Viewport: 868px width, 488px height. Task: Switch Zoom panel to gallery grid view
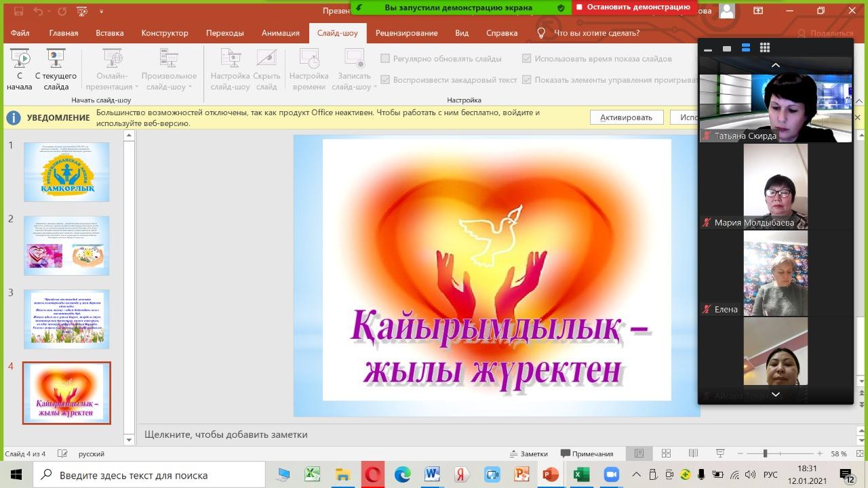coord(765,47)
